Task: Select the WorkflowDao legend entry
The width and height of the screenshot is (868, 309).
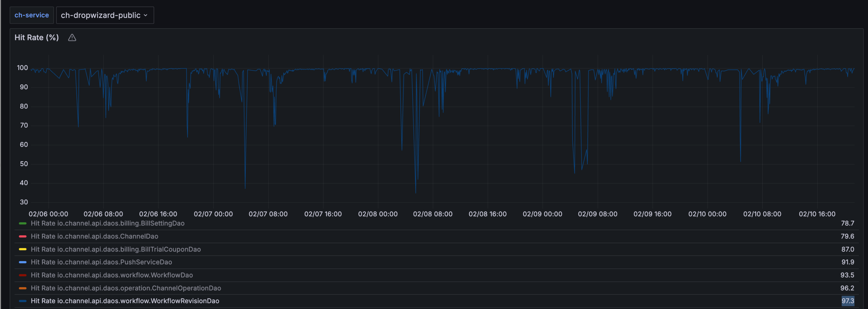Action: tap(112, 275)
